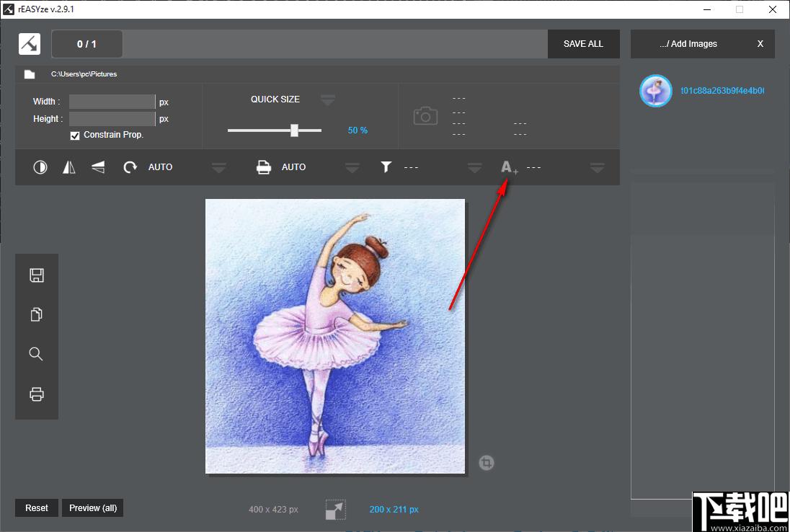This screenshot has width=790, height=532.
Task: Click the ballerina preview image
Action: pos(335,336)
